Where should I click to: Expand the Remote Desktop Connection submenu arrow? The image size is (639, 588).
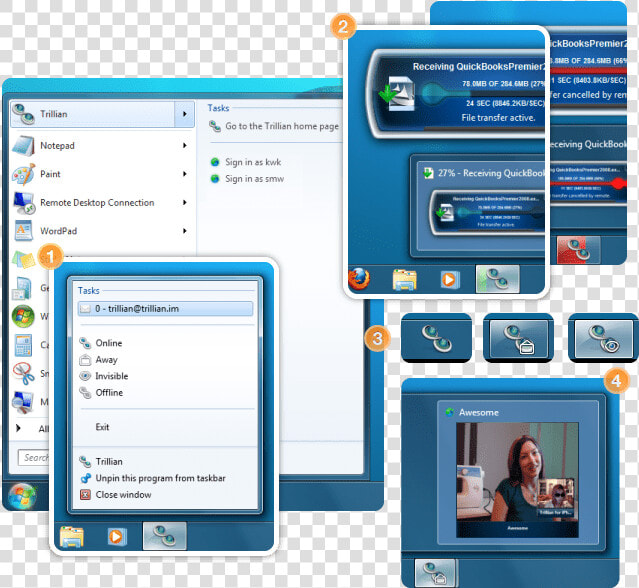tap(185, 203)
